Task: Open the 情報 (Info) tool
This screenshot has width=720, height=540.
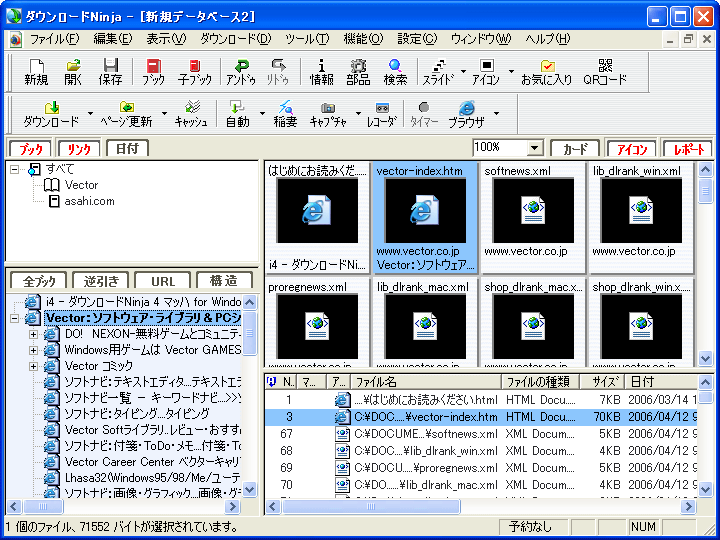Action: [321, 72]
